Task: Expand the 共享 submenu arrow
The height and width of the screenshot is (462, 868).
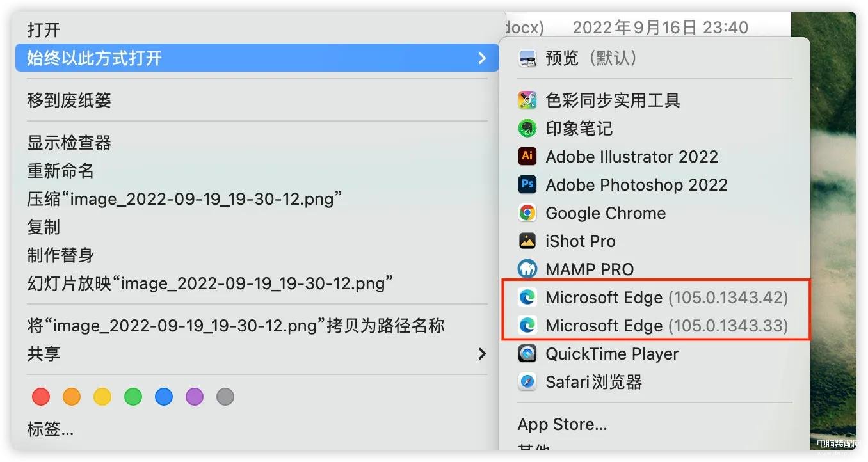Action: [482, 354]
